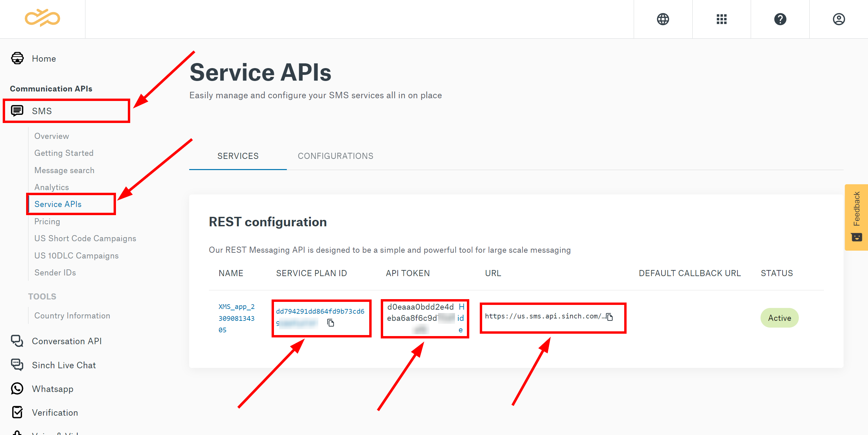This screenshot has width=868, height=435.
Task: Select the SERVICES tab
Action: pos(238,156)
